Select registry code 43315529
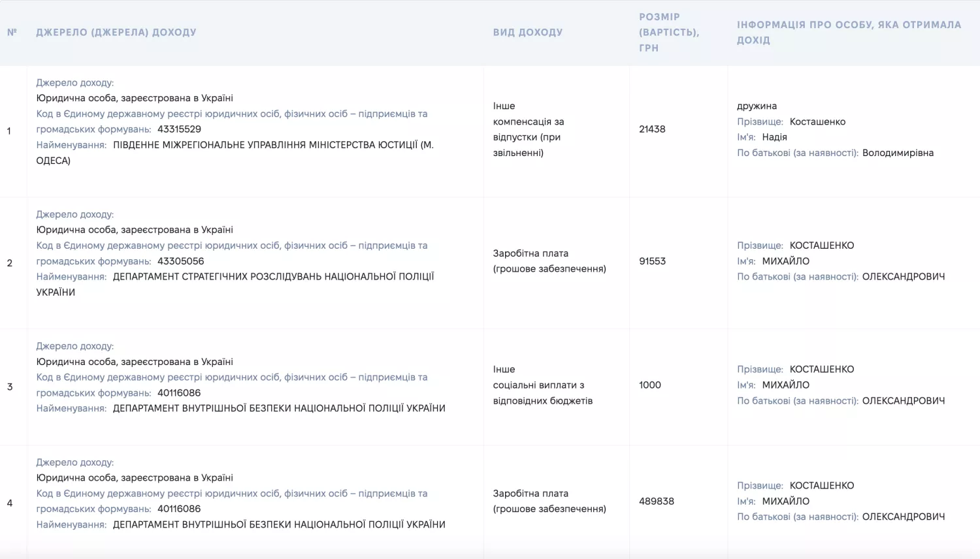The image size is (980, 559). tap(179, 129)
